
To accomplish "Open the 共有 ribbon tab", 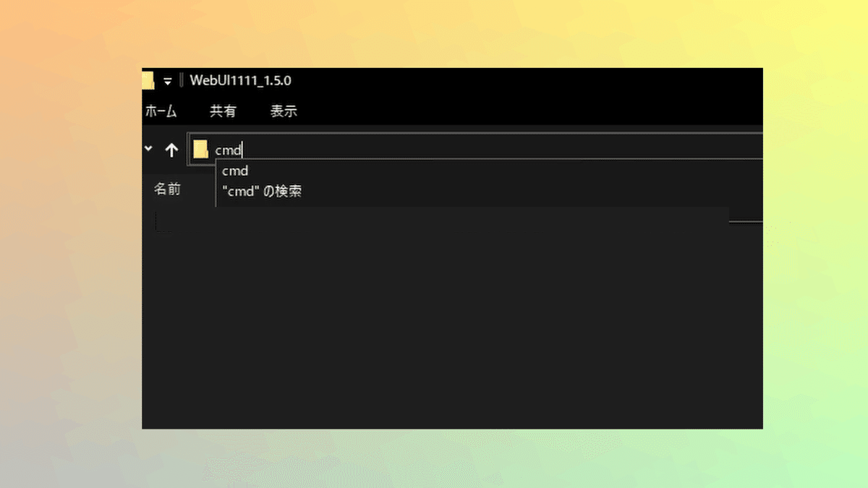I will [x=223, y=111].
